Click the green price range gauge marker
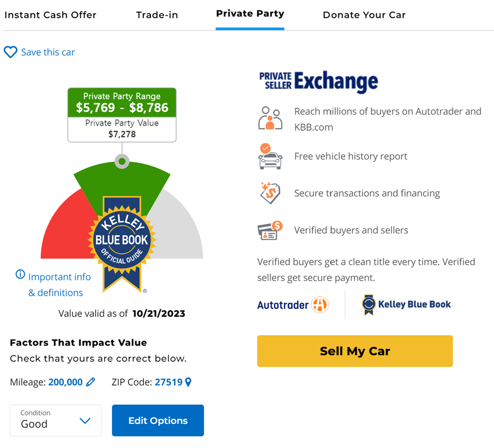Viewport: 494px width, 448px height. [x=122, y=161]
